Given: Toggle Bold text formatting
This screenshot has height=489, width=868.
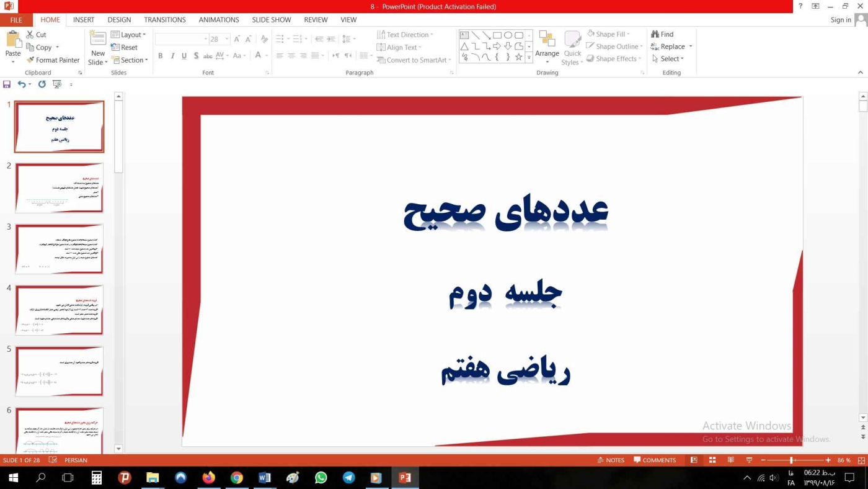Looking at the screenshot, I should coord(160,56).
